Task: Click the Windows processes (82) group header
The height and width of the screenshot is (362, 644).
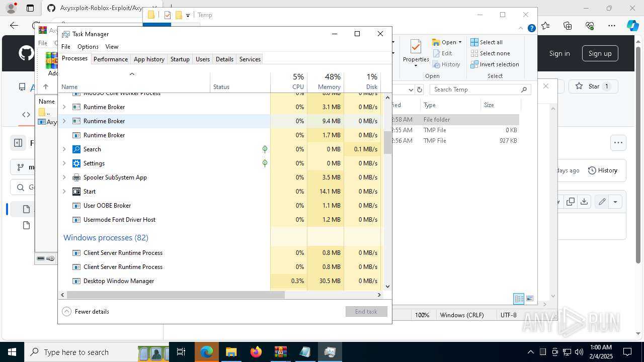Action: [x=106, y=237]
